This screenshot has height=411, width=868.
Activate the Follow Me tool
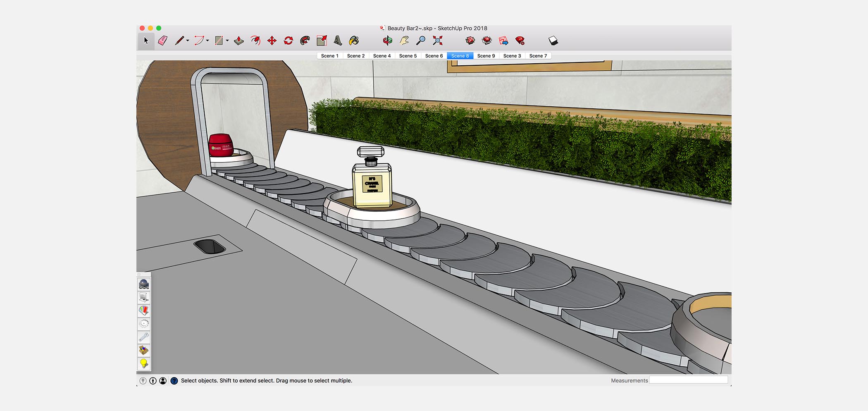click(305, 41)
